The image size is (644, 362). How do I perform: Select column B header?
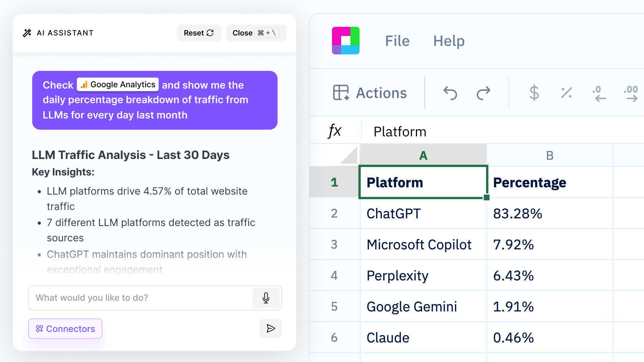pyautogui.click(x=550, y=155)
